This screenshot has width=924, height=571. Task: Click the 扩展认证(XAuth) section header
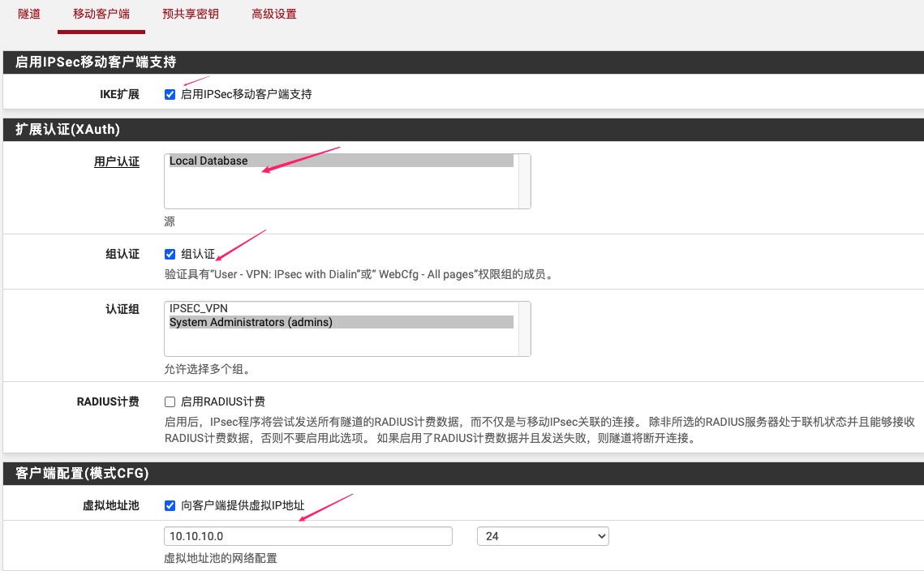68,130
